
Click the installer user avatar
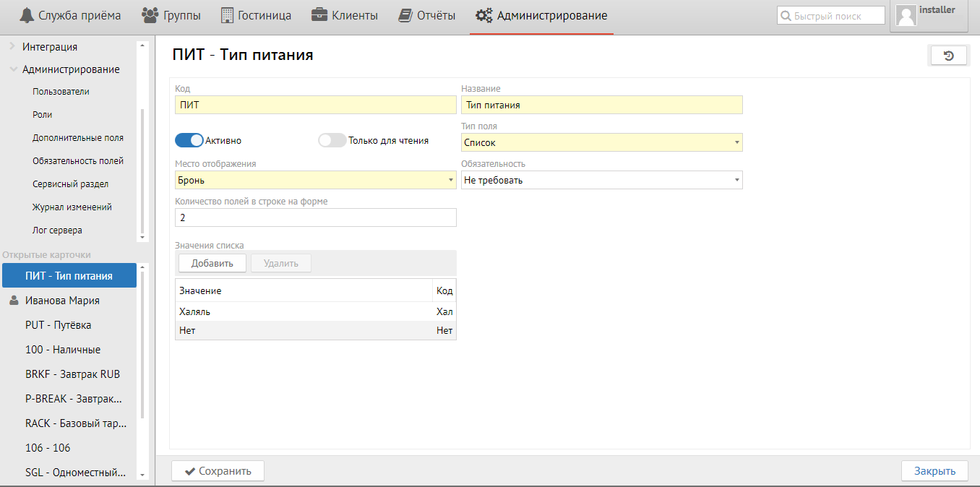click(x=906, y=16)
